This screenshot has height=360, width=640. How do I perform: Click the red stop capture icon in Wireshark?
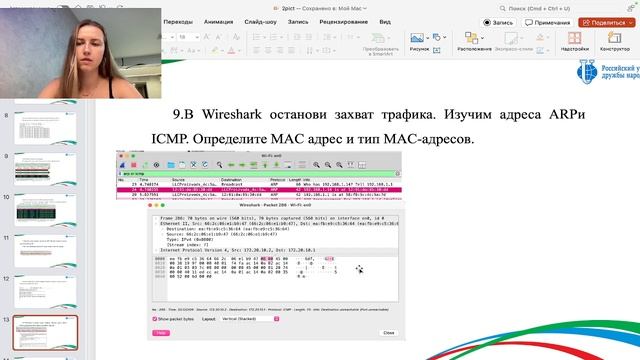(x=133, y=165)
